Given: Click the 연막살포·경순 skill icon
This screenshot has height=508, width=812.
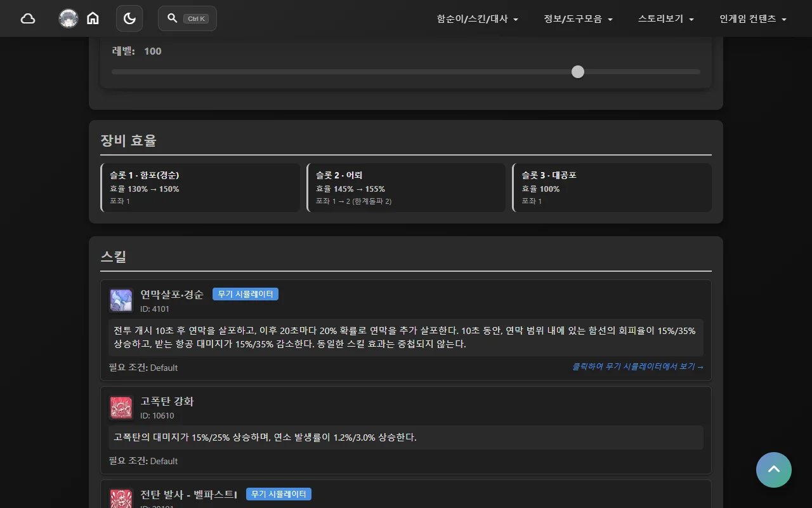Looking at the screenshot, I should (x=121, y=300).
